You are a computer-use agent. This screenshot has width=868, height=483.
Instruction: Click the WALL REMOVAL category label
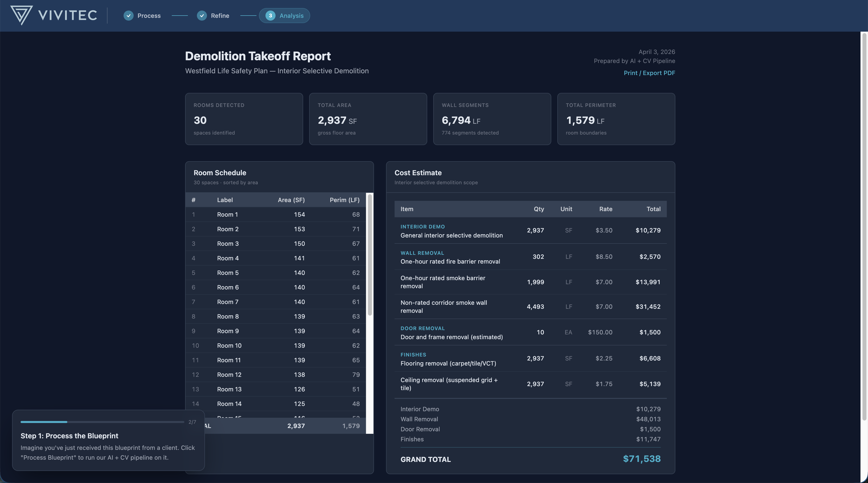pos(422,253)
